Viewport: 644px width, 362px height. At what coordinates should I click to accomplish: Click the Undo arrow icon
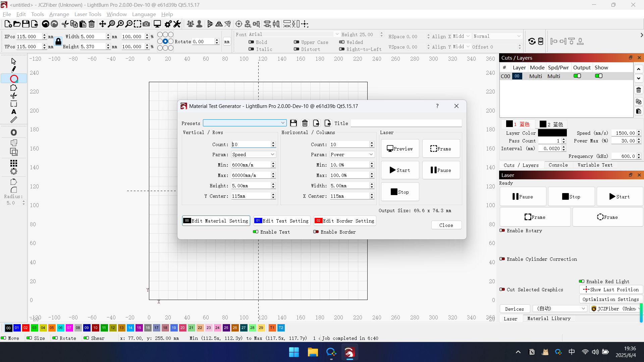(x=45, y=24)
